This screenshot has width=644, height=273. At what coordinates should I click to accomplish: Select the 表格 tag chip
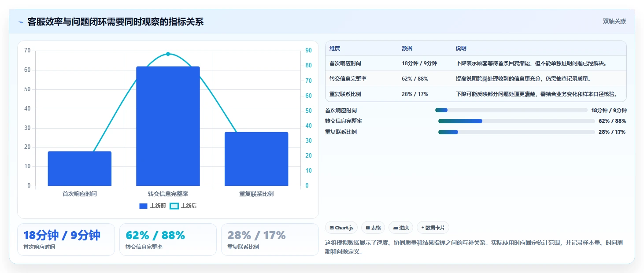tap(373, 228)
